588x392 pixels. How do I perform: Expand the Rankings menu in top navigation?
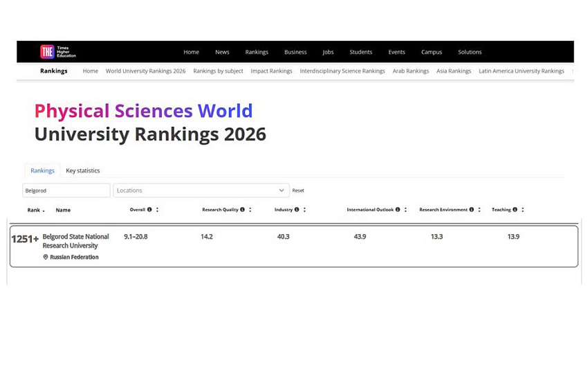click(x=257, y=52)
